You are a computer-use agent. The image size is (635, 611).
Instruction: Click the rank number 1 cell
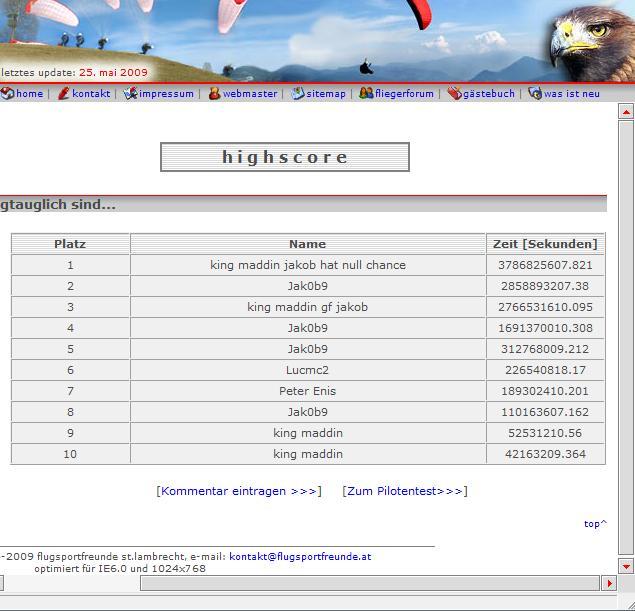click(x=70, y=265)
